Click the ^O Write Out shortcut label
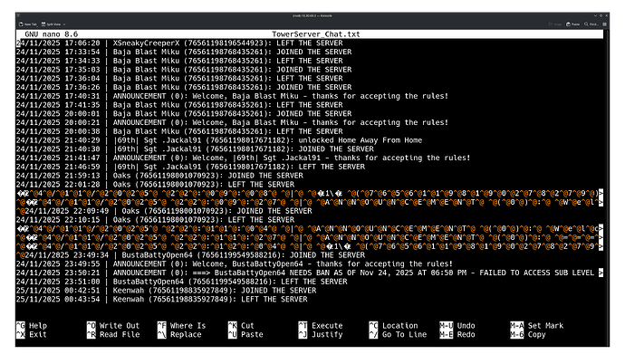 (113, 325)
